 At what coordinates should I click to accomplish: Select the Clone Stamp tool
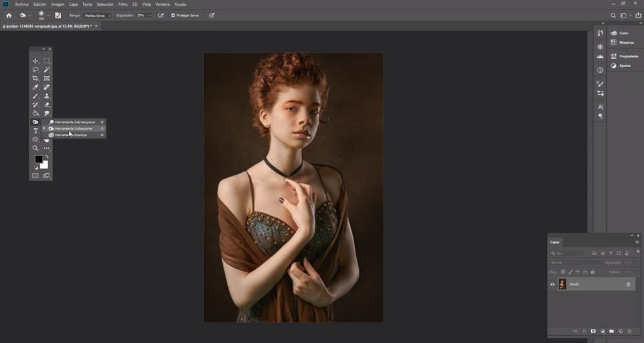pos(46,96)
